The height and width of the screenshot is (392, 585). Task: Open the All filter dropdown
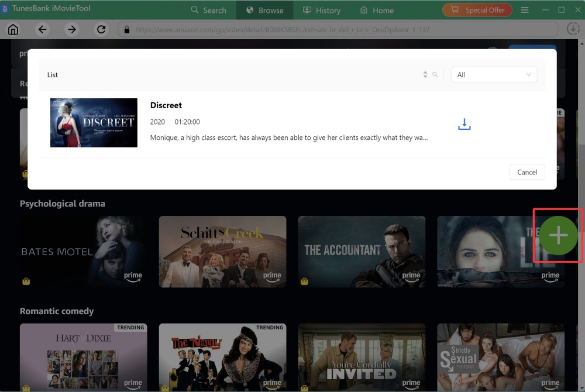click(494, 74)
